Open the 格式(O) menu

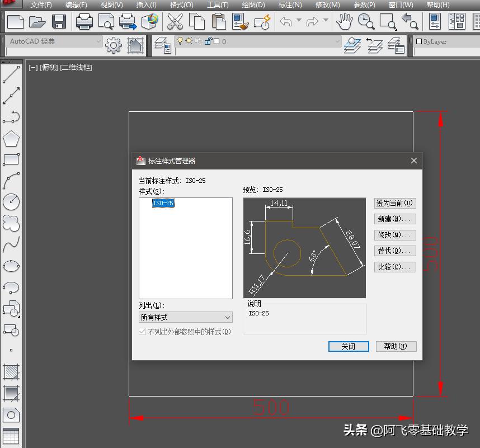(181, 5)
